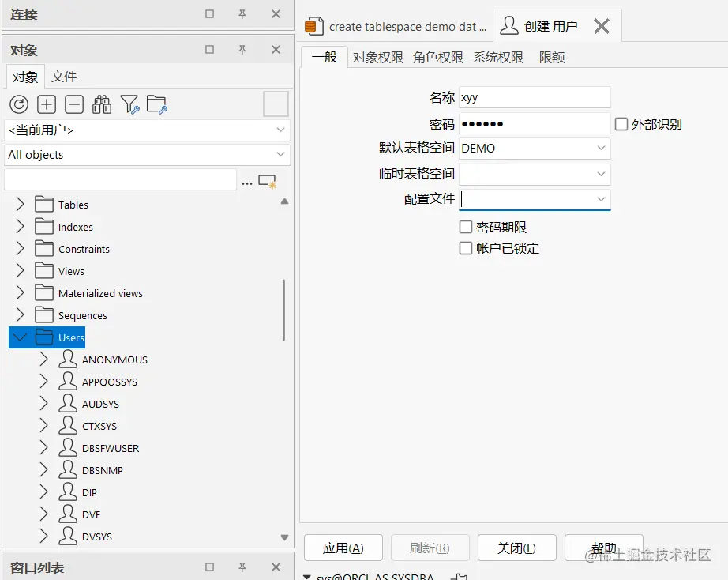Click the SQL script icon on create tablespace tab
This screenshot has height=580, width=728.
[313, 26]
